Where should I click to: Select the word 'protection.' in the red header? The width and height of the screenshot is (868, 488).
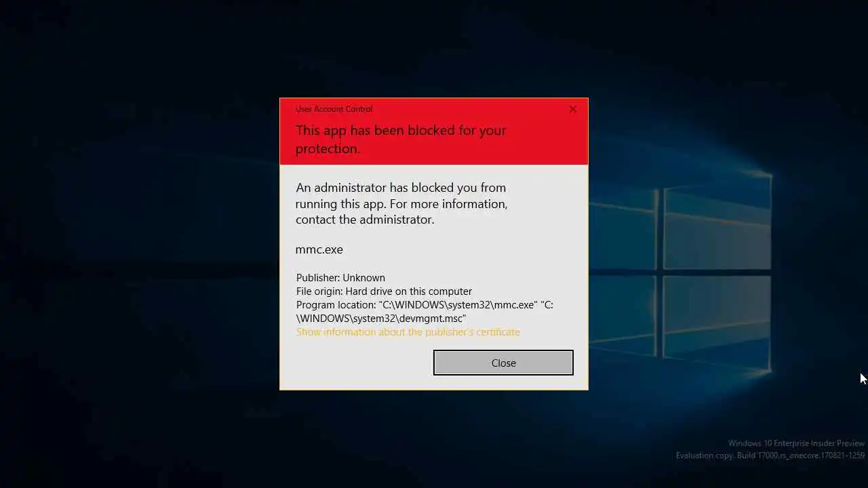(x=328, y=148)
